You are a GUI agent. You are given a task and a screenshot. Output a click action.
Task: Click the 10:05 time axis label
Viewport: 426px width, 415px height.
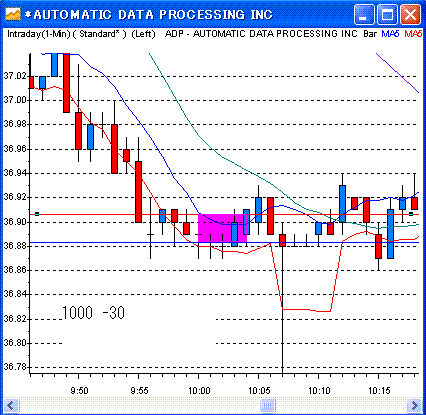point(259,390)
